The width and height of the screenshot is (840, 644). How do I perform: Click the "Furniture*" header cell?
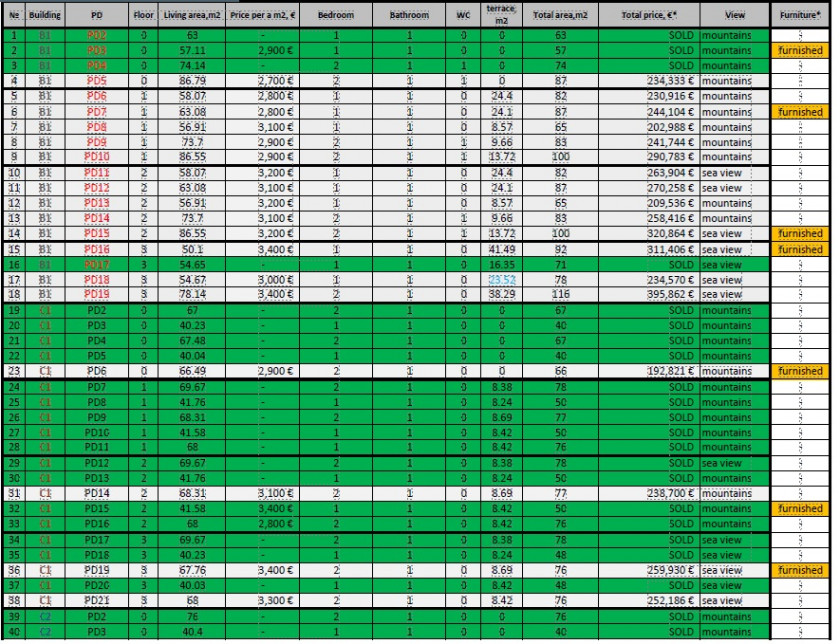pyautogui.click(x=799, y=17)
